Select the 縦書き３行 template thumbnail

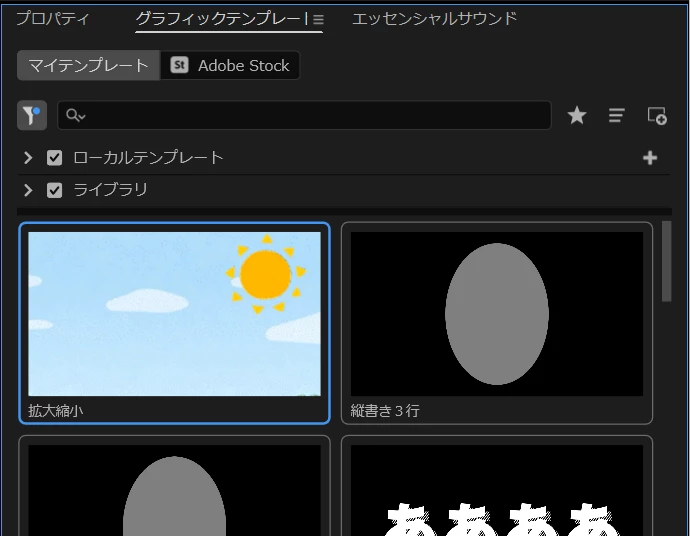pos(497,314)
